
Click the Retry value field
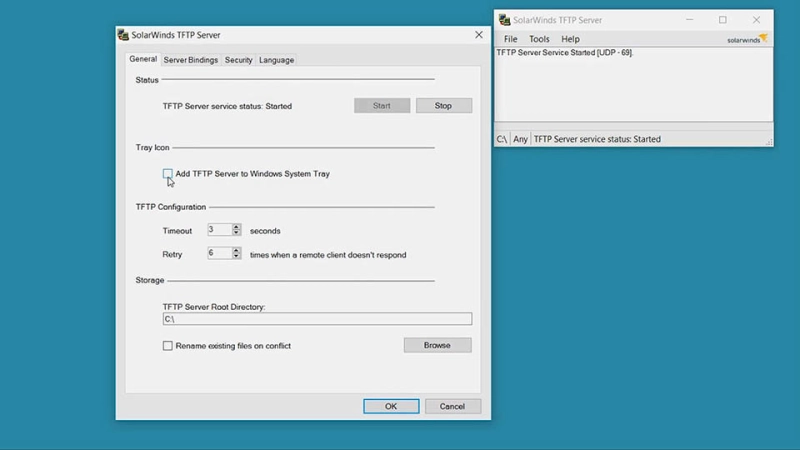pyautogui.click(x=219, y=253)
